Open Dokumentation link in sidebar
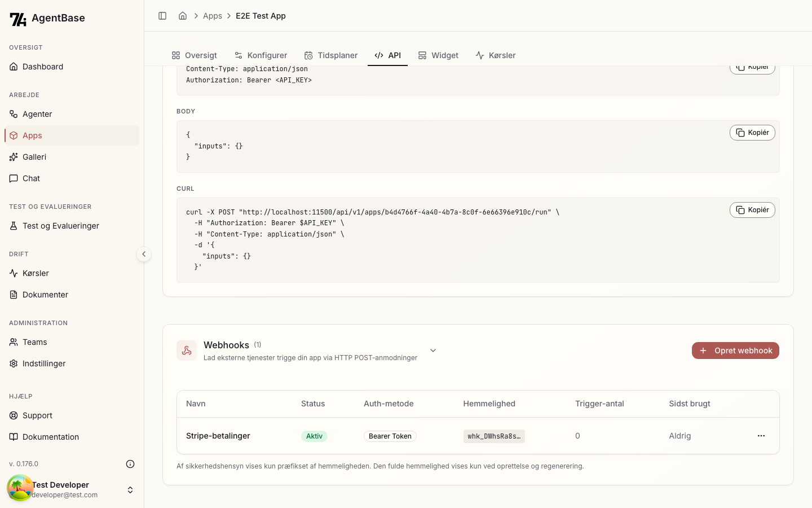812x508 pixels. (72, 437)
